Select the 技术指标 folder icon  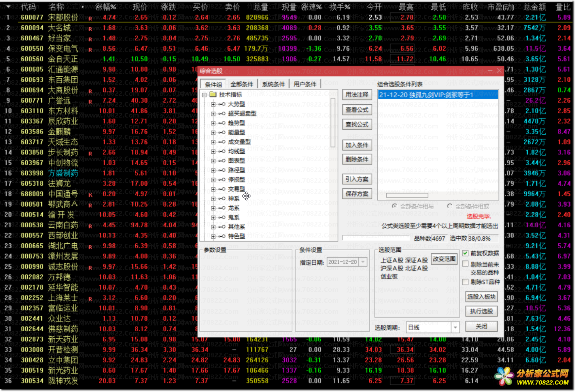[213, 94]
